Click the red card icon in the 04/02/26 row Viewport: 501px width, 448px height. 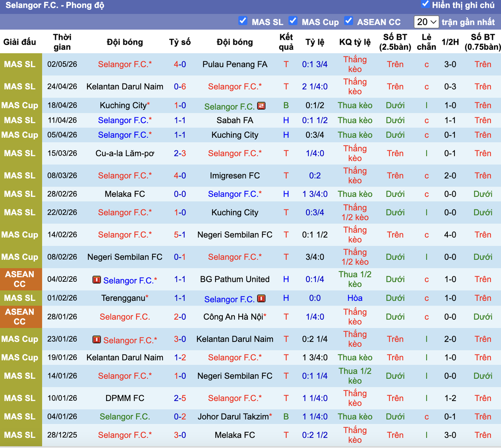(x=97, y=279)
